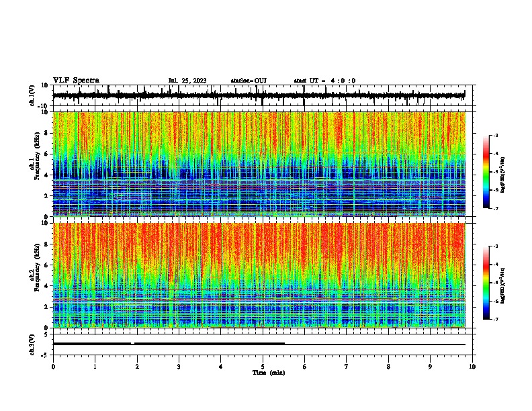Click the "VLF Spectra" title text
The height and width of the screenshot is (411, 532).
pyautogui.click(x=76, y=81)
